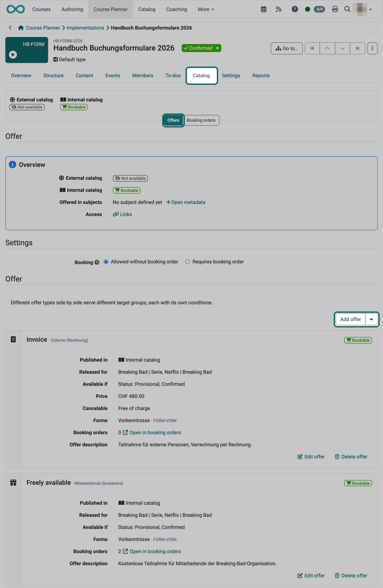Click the Freely available gift icon
The width and height of the screenshot is (383, 588).
click(x=13, y=483)
